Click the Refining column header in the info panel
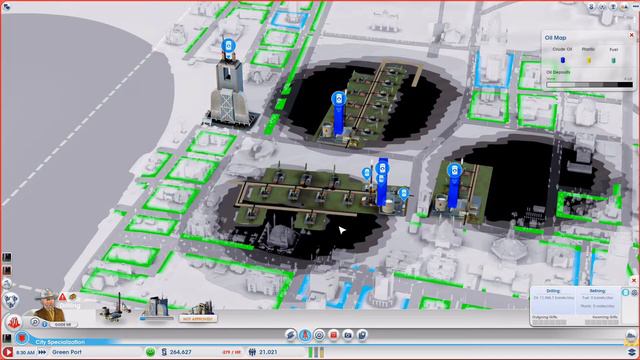 [597, 291]
